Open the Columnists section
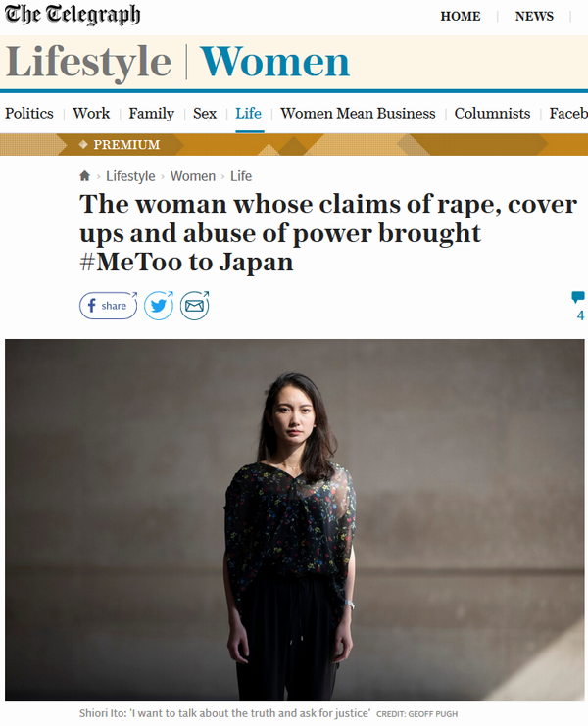The image size is (588, 726). click(492, 114)
